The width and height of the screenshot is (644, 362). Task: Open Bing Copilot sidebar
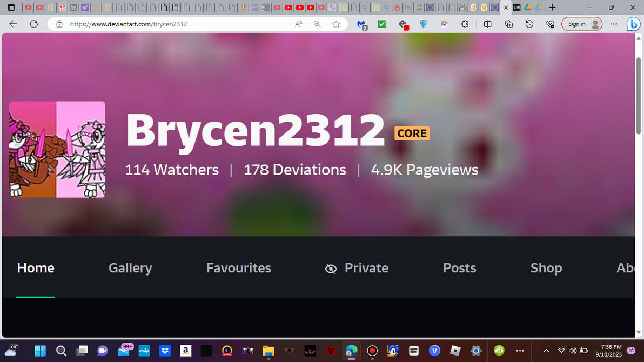coord(633,24)
